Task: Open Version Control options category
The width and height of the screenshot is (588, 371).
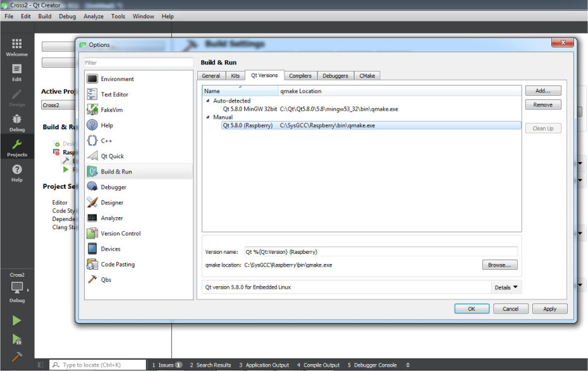Action: click(x=138, y=233)
